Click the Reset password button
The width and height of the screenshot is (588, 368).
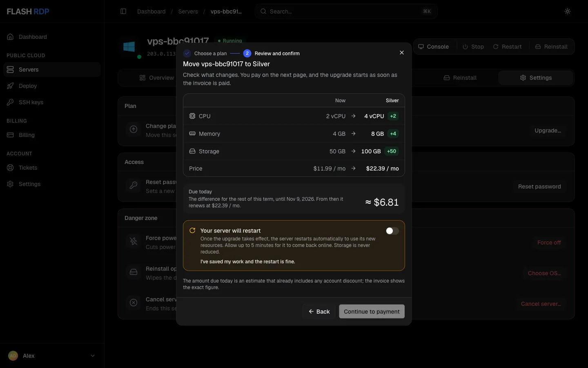pyautogui.click(x=539, y=186)
